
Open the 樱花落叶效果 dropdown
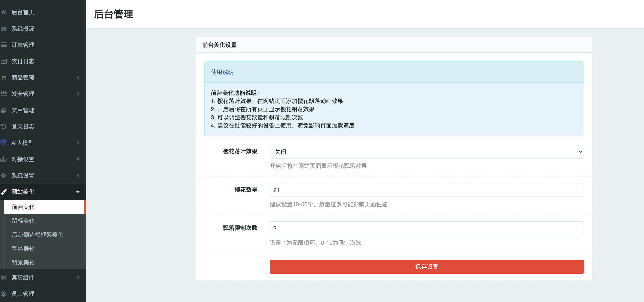click(x=426, y=151)
